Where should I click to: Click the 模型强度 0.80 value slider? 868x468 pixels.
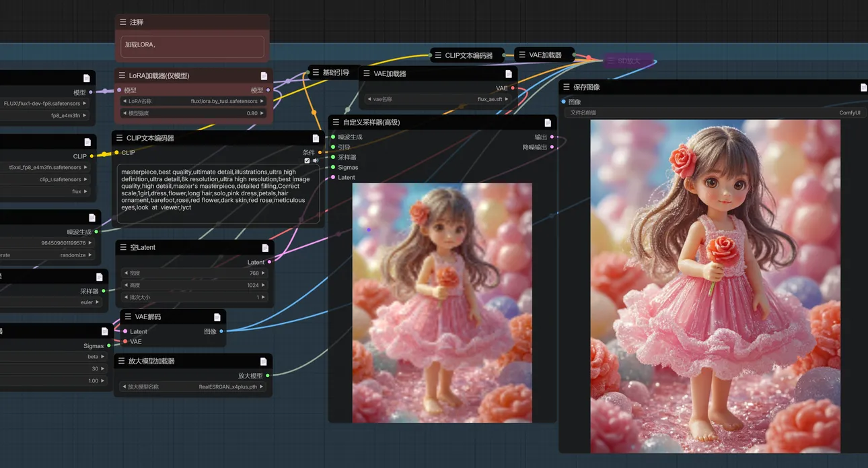pyautogui.click(x=192, y=113)
